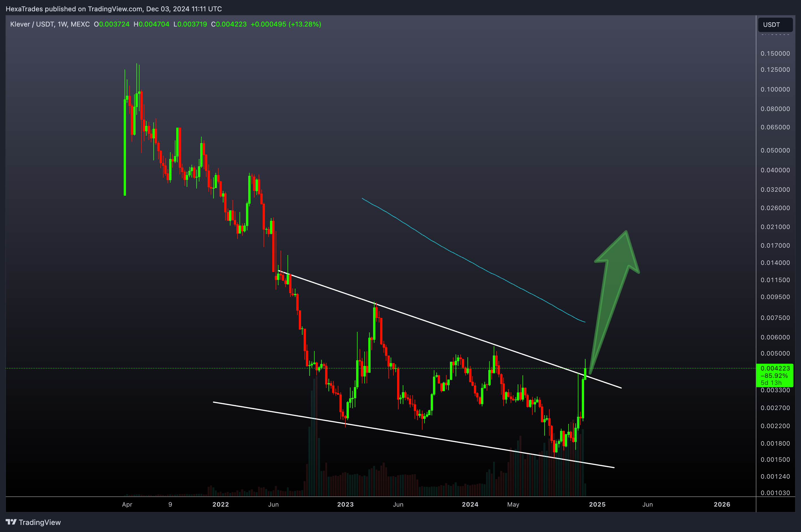Image resolution: width=801 pixels, height=532 pixels.
Task: Click the 0.005000 price axis label
Action: tap(775, 354)
